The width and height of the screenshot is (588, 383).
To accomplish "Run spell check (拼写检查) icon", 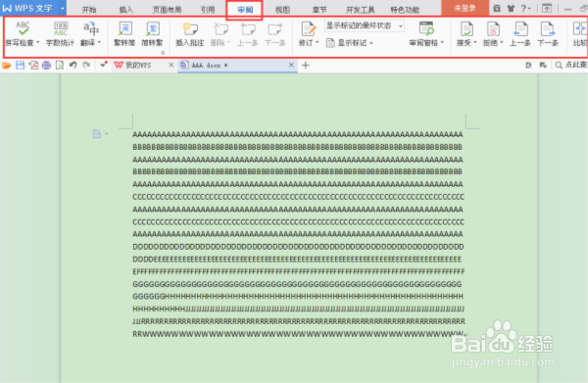I will coord(23,28).
